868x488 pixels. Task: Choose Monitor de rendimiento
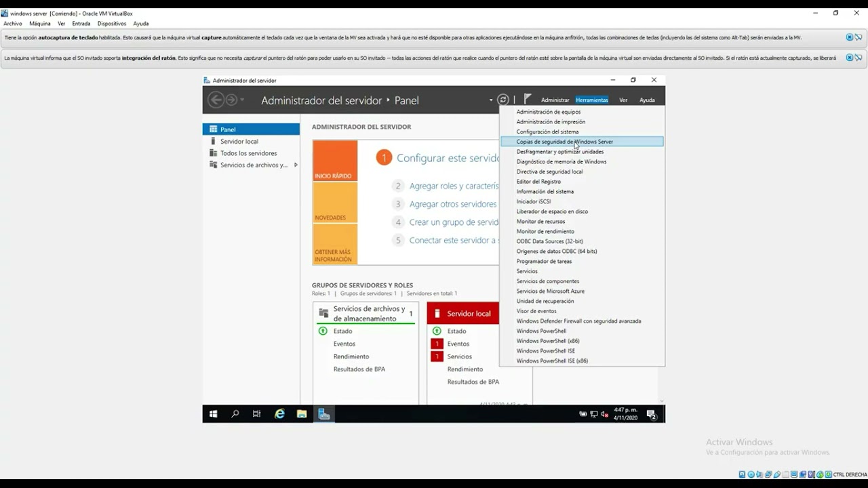545,231
